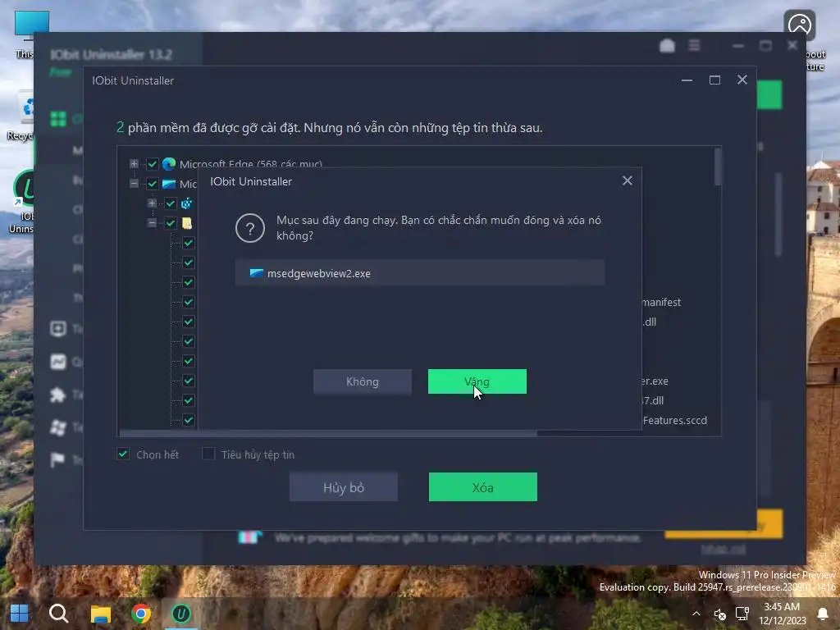
Task: Click the Features.sccd file entry
Action: click(x=675, y=421)
